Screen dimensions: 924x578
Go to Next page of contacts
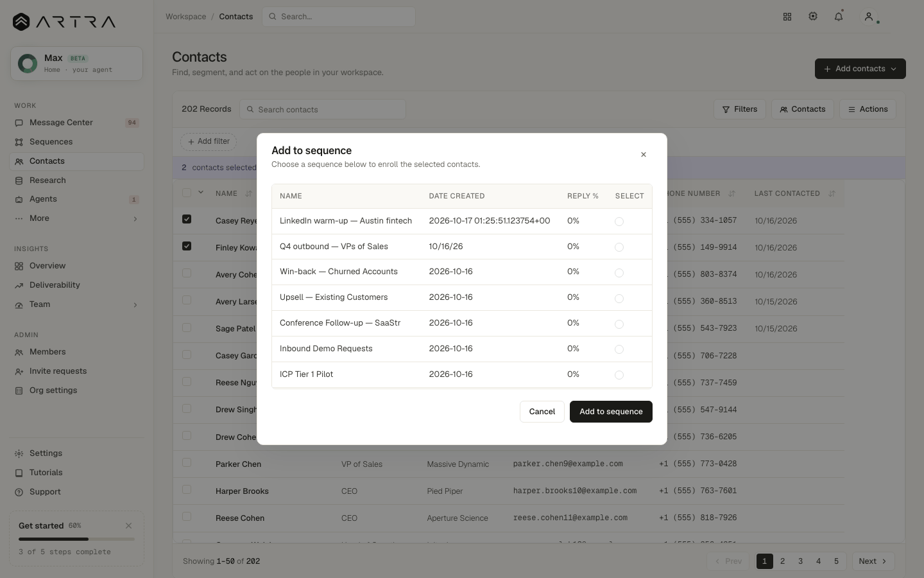(873, 561)
